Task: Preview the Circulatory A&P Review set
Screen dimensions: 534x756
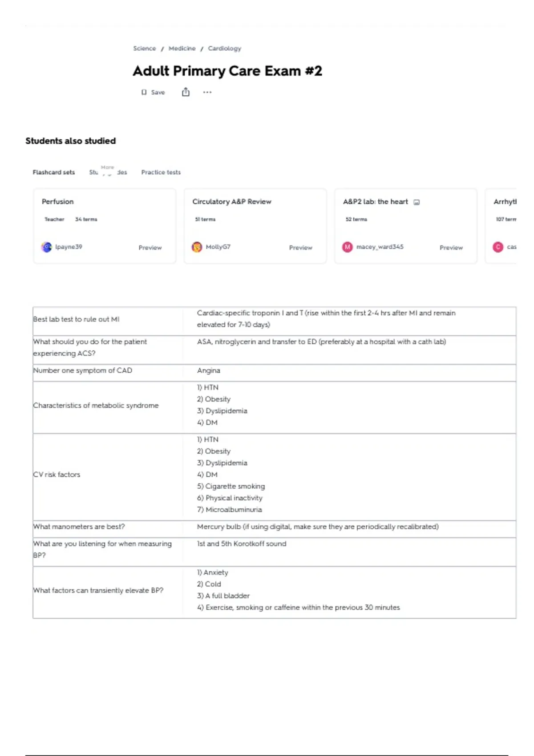Action: 301,248
